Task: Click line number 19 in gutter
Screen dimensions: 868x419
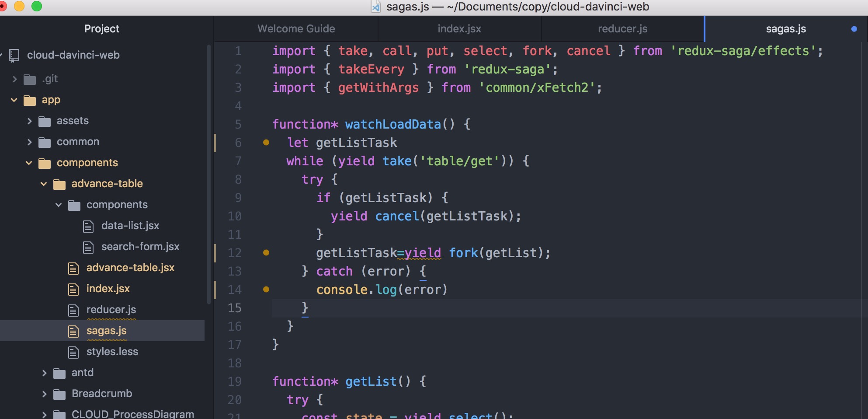Action: [x=235, y=382]
